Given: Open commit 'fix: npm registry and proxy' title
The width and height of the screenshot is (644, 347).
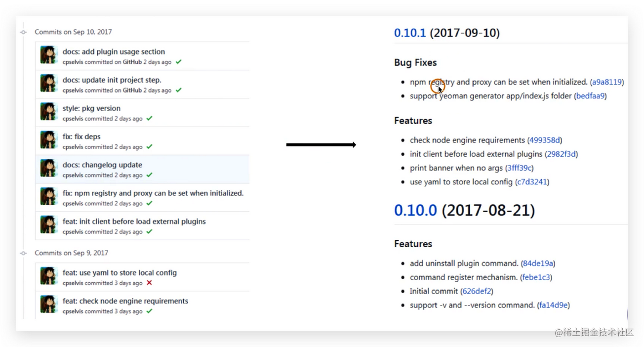Looking at the screenshot, I should (x=153, y=193).
